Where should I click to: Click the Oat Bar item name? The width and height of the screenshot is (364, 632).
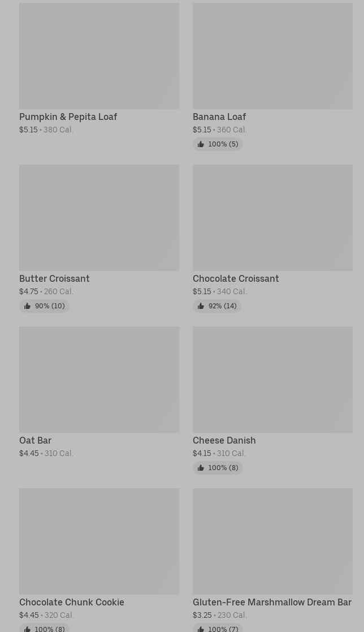pos(36,440)
